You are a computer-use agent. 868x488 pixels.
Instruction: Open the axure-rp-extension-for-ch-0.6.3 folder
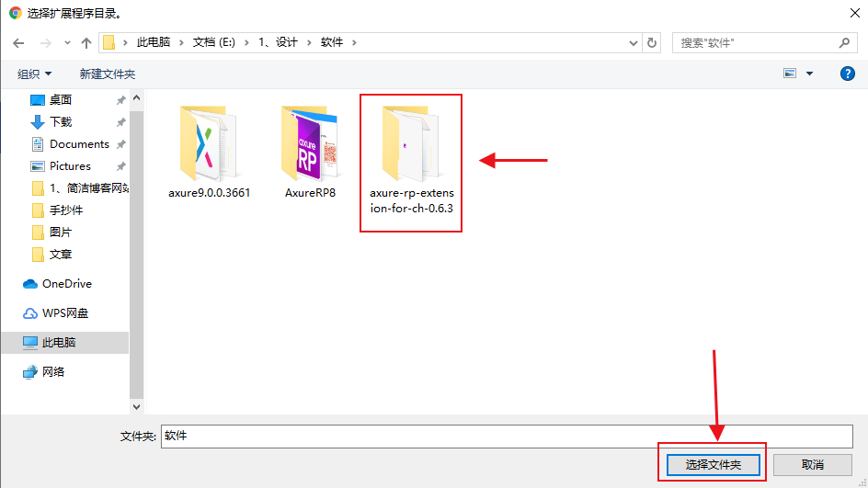(411, 147)
